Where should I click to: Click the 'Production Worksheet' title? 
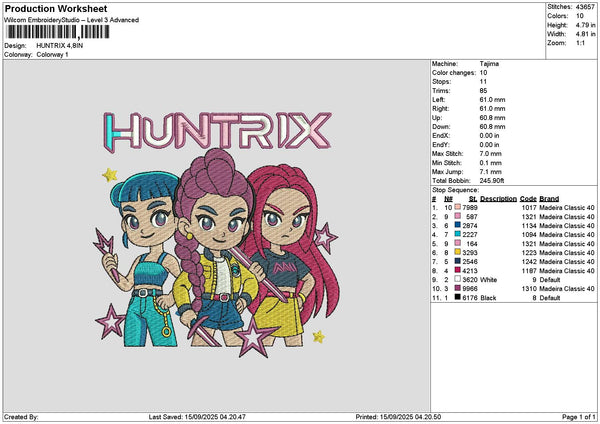point(56,9)
